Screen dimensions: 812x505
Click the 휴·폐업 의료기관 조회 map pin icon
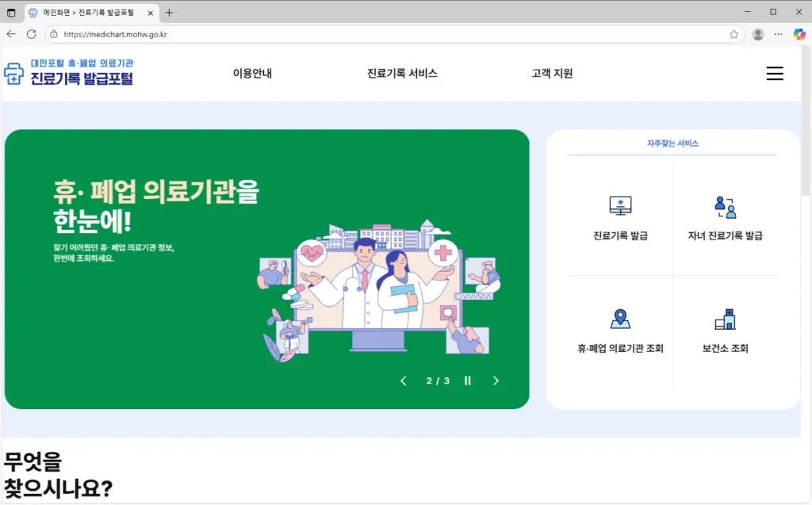(621, 319)
